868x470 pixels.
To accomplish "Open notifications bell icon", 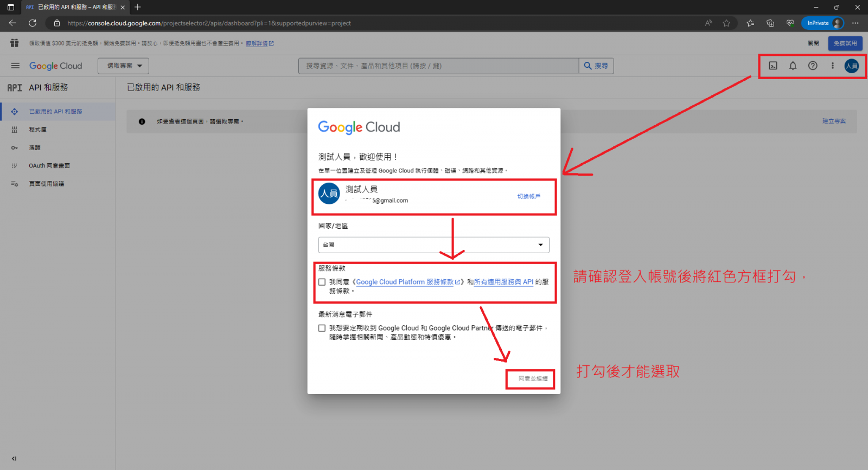I will [x=793, y=66].
